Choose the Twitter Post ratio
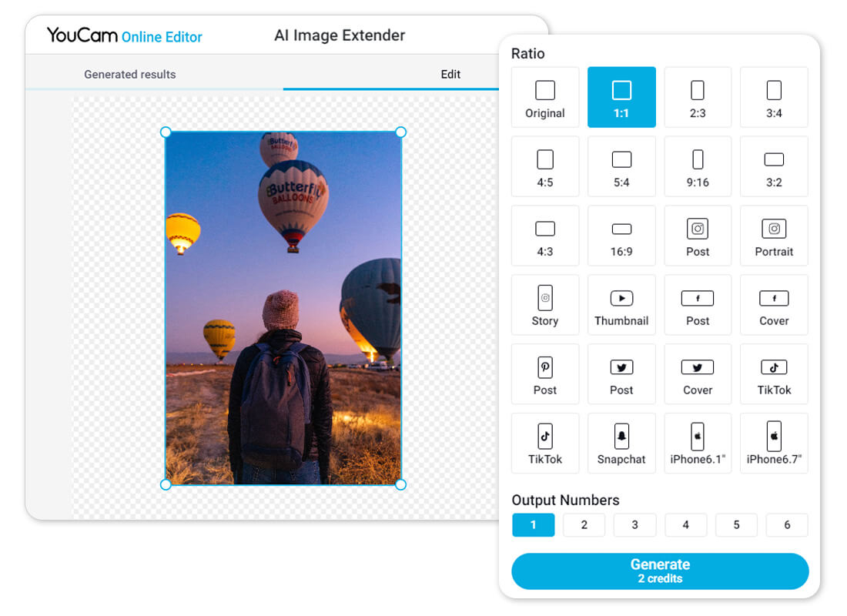The image size is (847, 616). click(621, 374)
